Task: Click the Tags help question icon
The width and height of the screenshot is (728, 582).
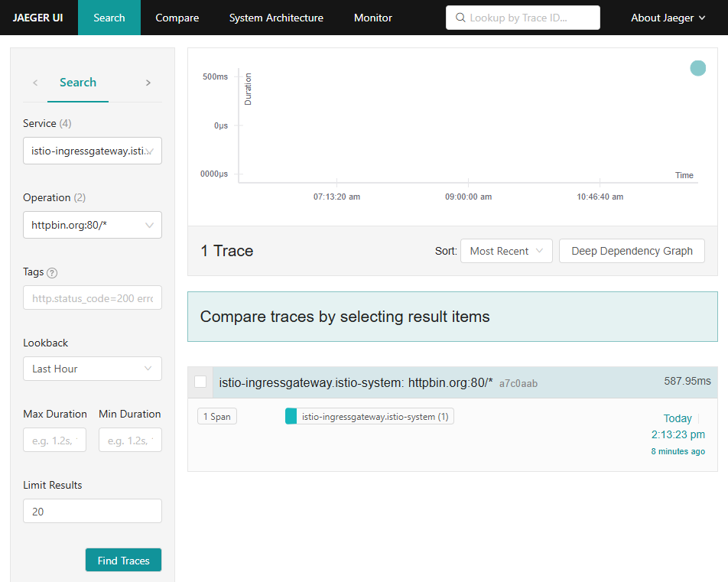Action: point(52,273)
